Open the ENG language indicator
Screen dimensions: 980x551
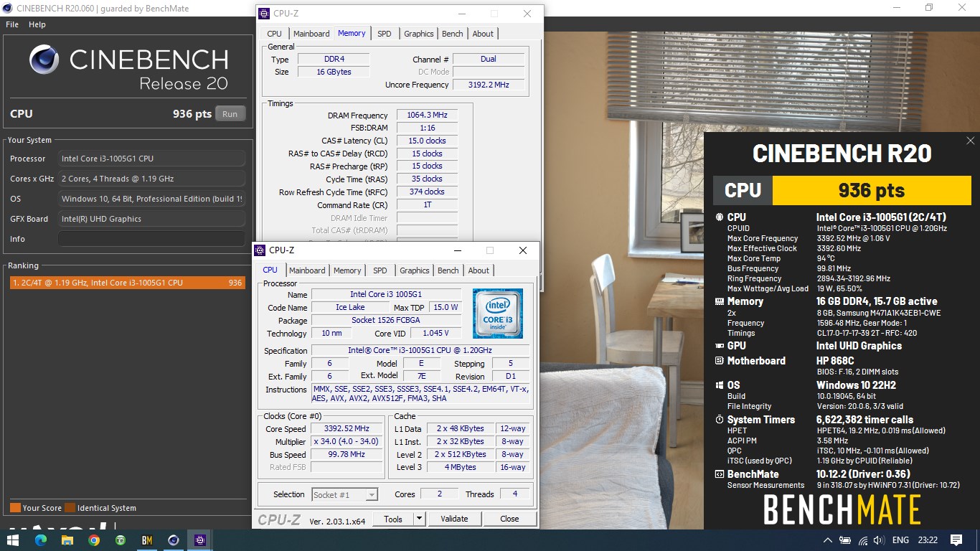pyautogui.click(x=900, y=540)
